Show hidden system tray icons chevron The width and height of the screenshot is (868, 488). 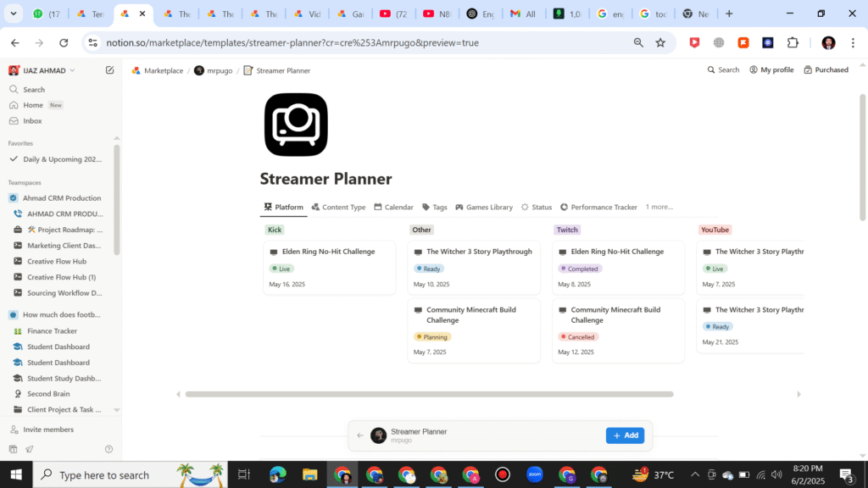(x=695, y=474)
